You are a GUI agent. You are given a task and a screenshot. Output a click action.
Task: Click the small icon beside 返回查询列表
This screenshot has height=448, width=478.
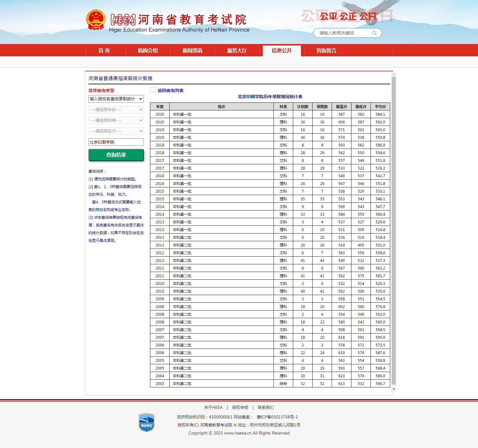click(153, 90)
